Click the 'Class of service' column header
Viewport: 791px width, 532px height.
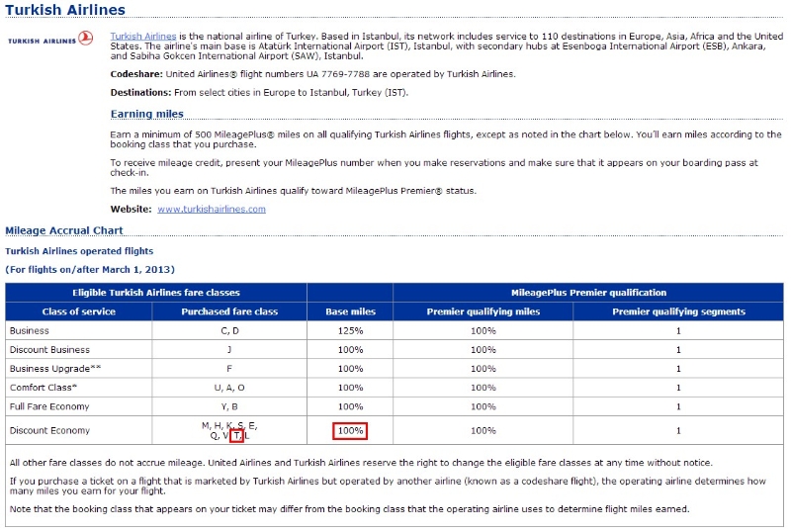pos(79,311)
